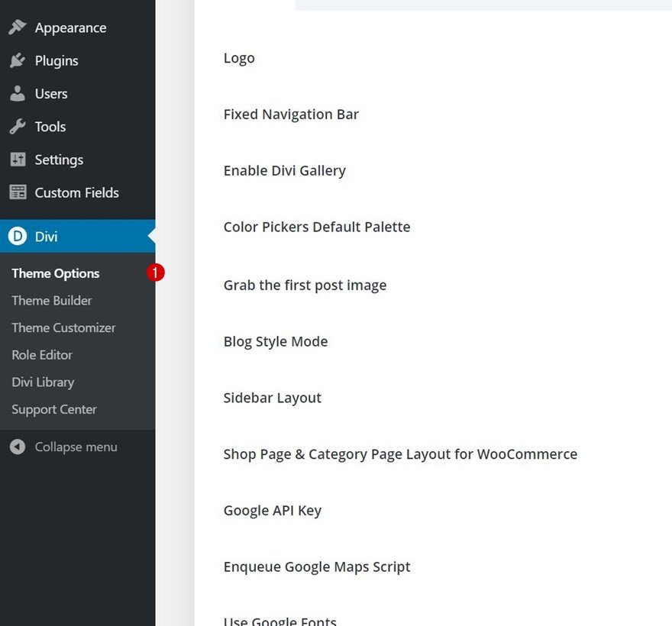Select Theme Customizer from the Divi menu
The image size is (672, 626).
(x=63, y=328)
